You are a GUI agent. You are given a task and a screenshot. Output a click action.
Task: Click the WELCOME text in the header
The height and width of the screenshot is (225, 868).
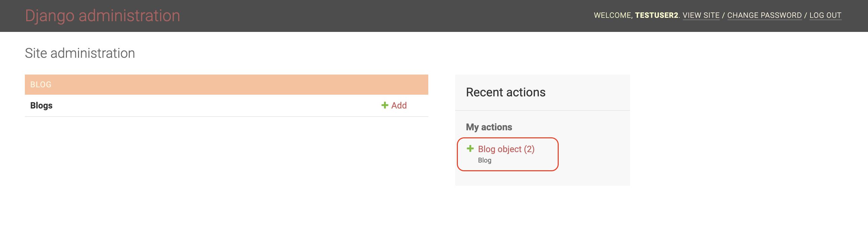pyautogui.click(x=613, y=15)
